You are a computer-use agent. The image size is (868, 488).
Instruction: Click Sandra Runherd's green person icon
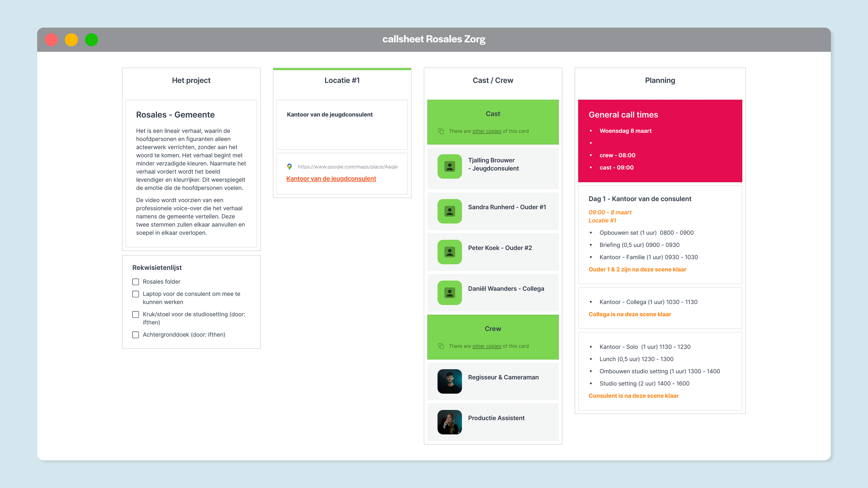(449, 211)
